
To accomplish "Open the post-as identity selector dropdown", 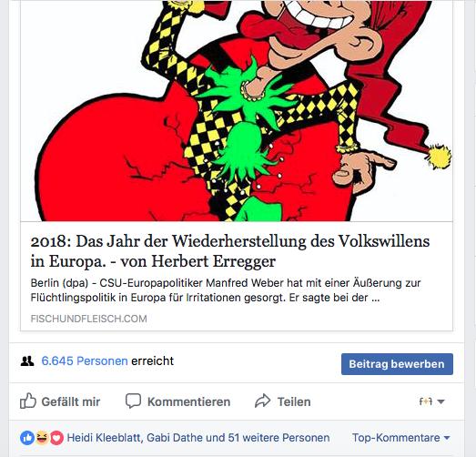I will click(x=431, y=401).
